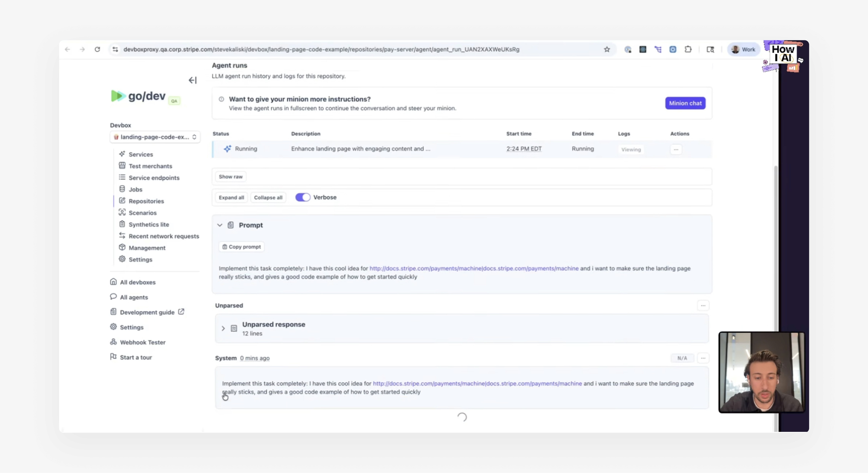Toggle the Verbose switch off
The height and width of the screenshot is (473, 868).
(303, 198)
